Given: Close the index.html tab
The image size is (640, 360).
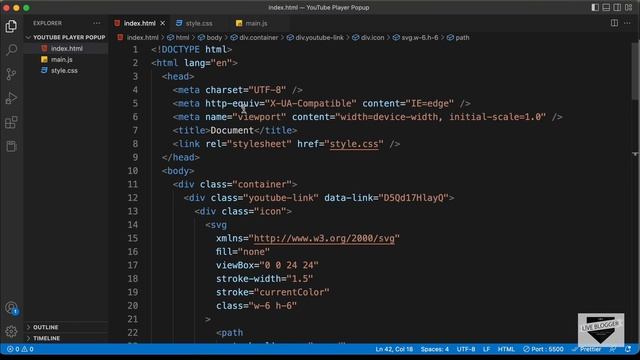Looking at the screenshot, I should pos(162,23).
